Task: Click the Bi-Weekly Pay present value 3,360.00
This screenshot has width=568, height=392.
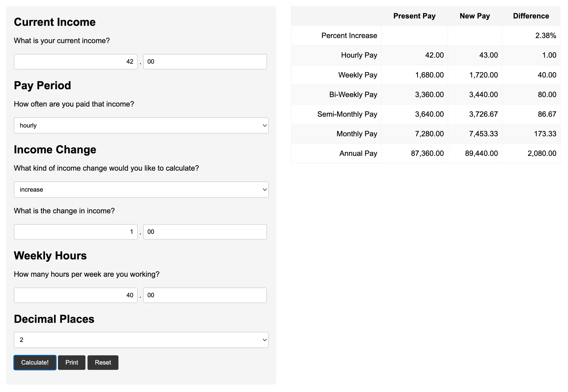Action: pyautogui.click(x=429, y=94)
